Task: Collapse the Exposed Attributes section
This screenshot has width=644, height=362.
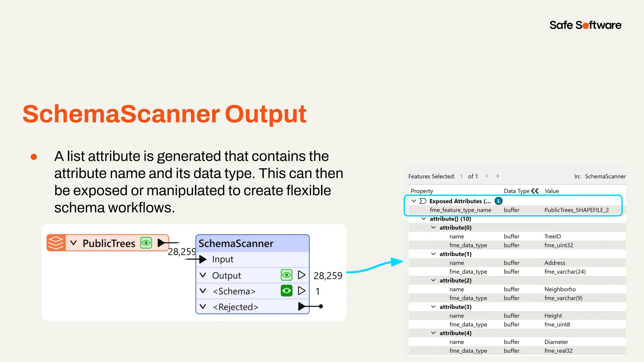Action: tap(414, 201)
